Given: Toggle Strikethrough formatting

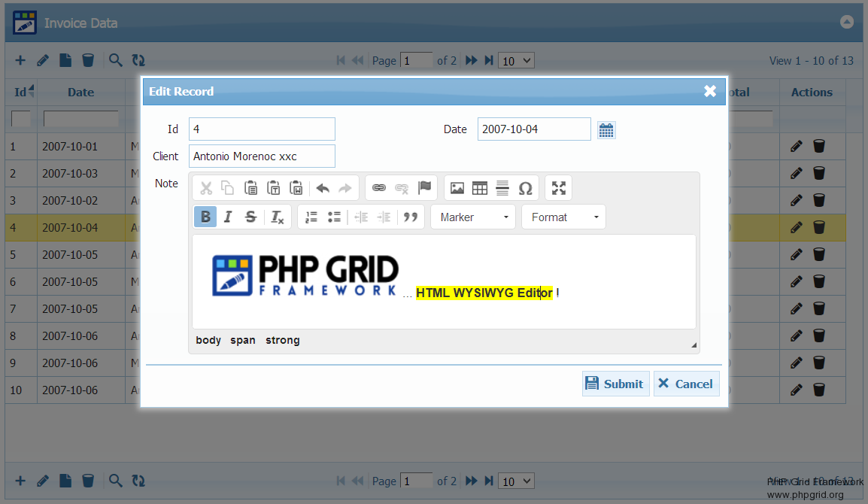Looking at the screenshot, I should (x=251, y=217).
